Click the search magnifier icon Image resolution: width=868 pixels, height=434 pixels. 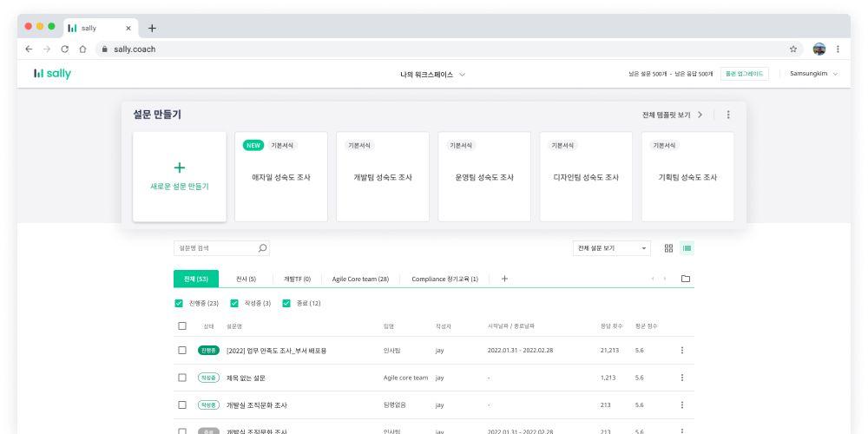[x=262, y=248]
